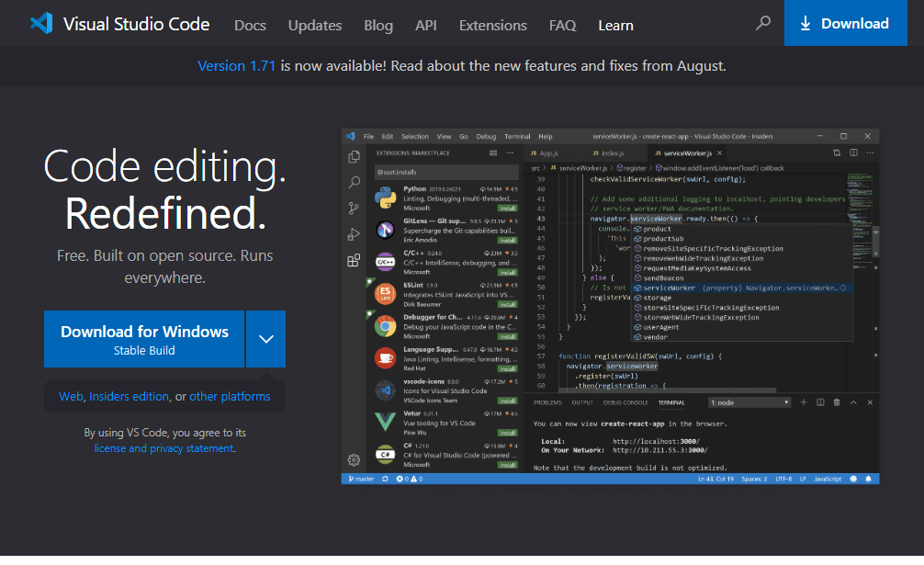
Task: Expand the download options chevron dropdown
Action: coord(266,339)
